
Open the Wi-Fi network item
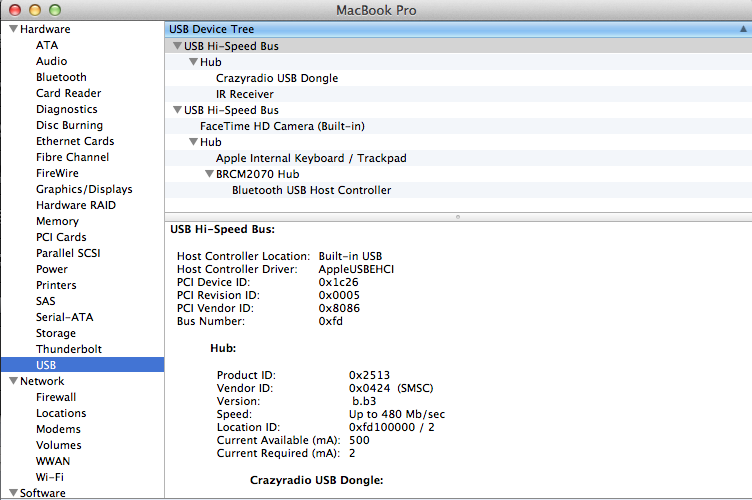point(49,477)
